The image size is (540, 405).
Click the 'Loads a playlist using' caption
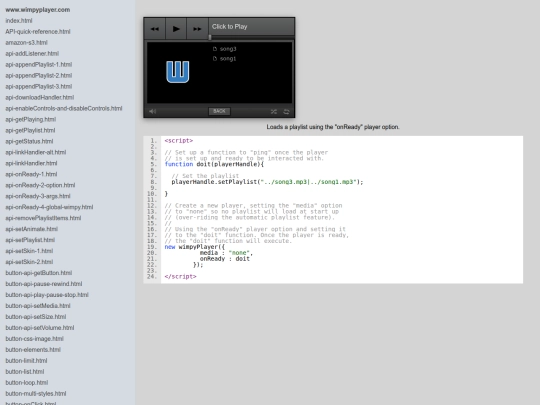click(x=333, y=127)
